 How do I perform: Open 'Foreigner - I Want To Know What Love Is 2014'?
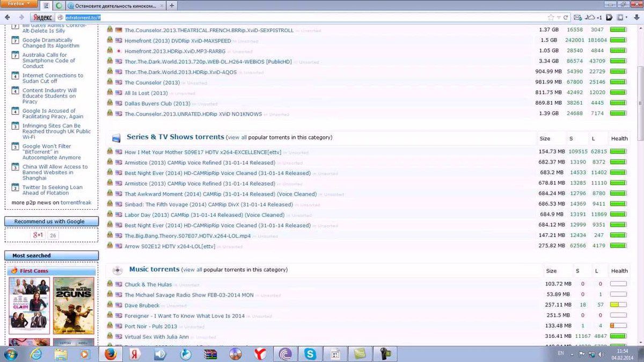185,316
